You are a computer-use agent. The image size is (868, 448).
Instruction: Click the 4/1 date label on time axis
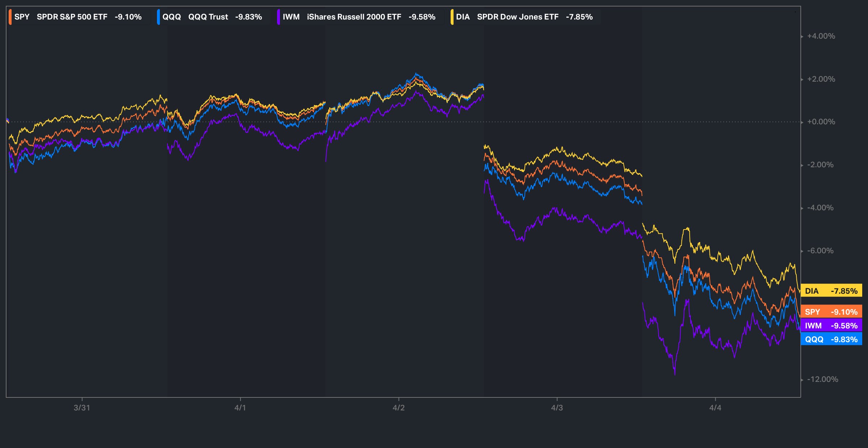click(240, 408)
